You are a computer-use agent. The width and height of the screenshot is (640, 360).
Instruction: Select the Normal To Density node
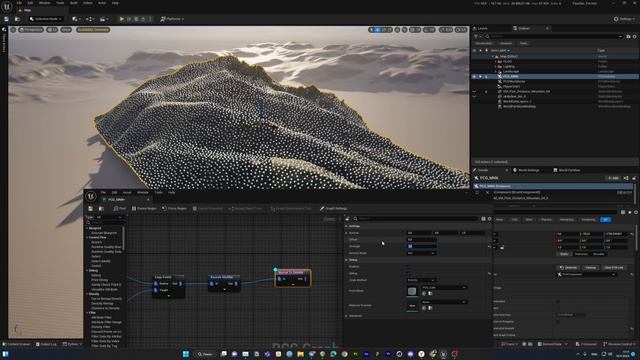(293, 278)
